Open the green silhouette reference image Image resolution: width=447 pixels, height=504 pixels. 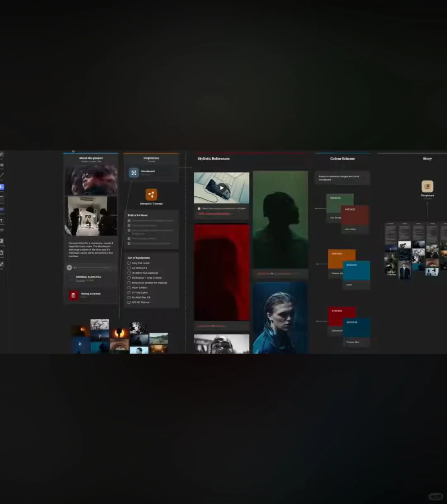click(280, 219)
